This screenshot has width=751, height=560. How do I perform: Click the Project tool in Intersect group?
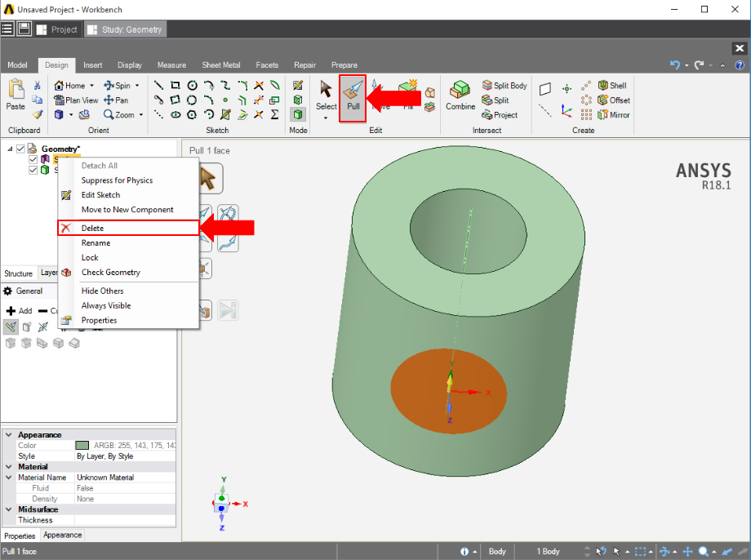[x=500, y=115]
